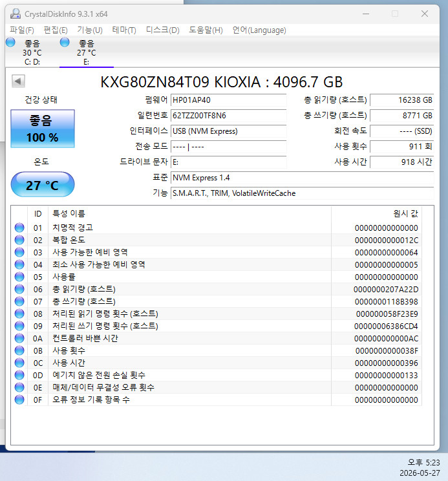Screen dimensions: 448x481
Task: Click the total host writes value 8771 GB
Action: coord(402,116)
